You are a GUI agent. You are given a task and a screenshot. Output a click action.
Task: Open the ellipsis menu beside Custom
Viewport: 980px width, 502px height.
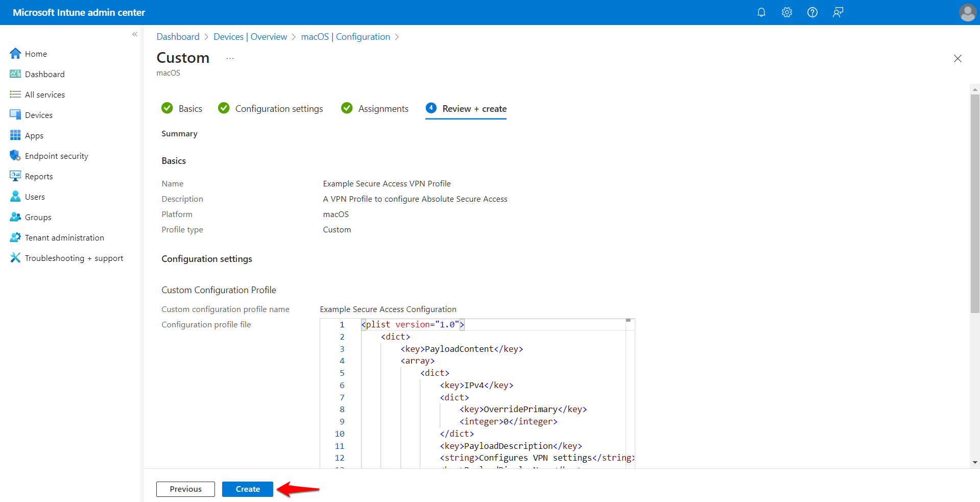(x=230, y=58)
